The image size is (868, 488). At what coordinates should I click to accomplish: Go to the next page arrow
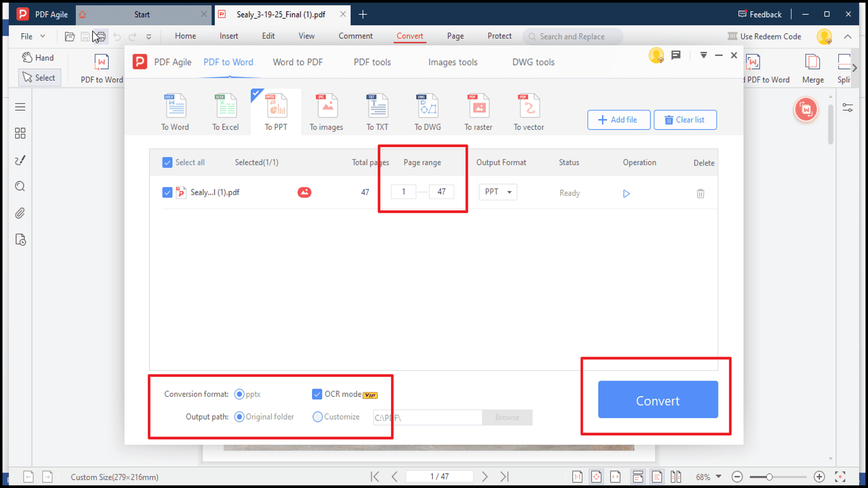tap(485, 476)
